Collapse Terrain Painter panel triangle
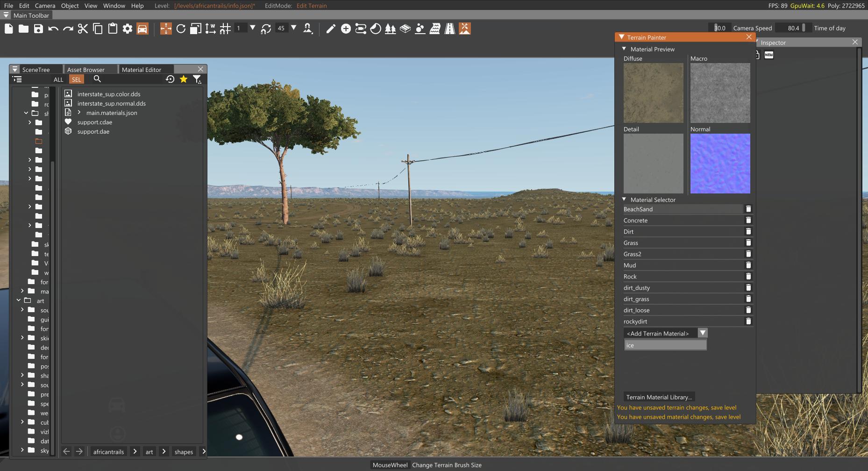 point(621,37)
